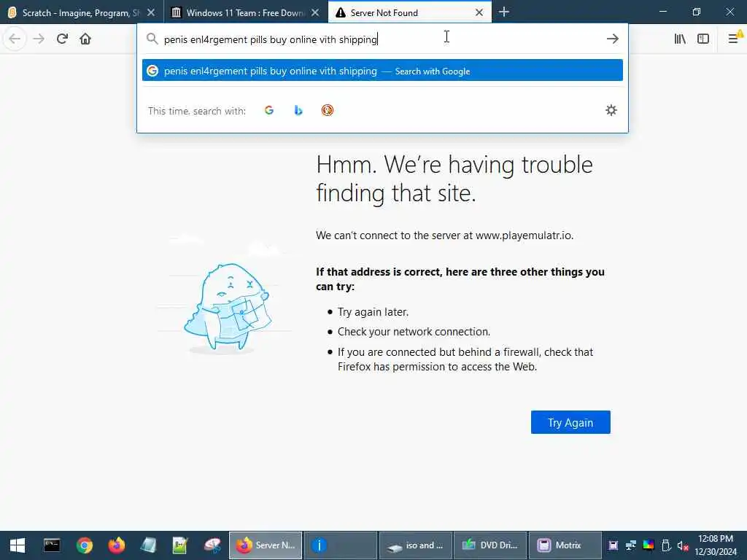Viewport: 747px width, 560px height.
Task: Search this time with Google icon
Action: point(269,111)
